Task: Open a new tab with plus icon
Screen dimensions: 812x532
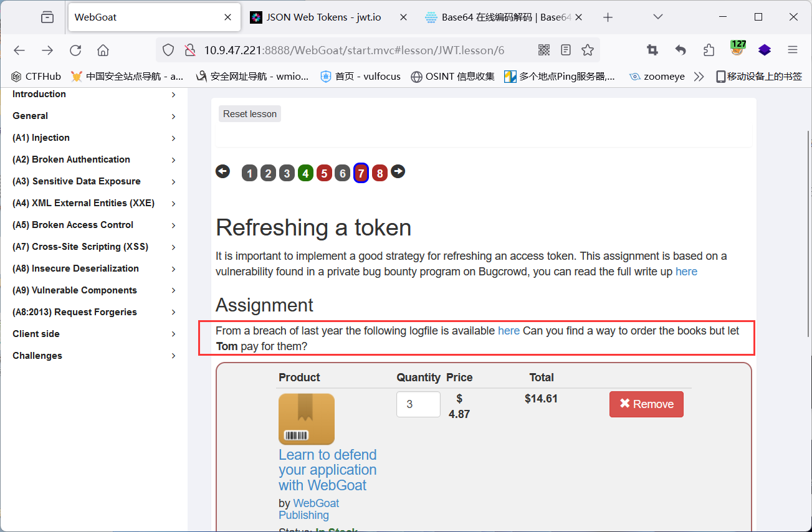Action: pyautogui.click(x=608, y=17)
